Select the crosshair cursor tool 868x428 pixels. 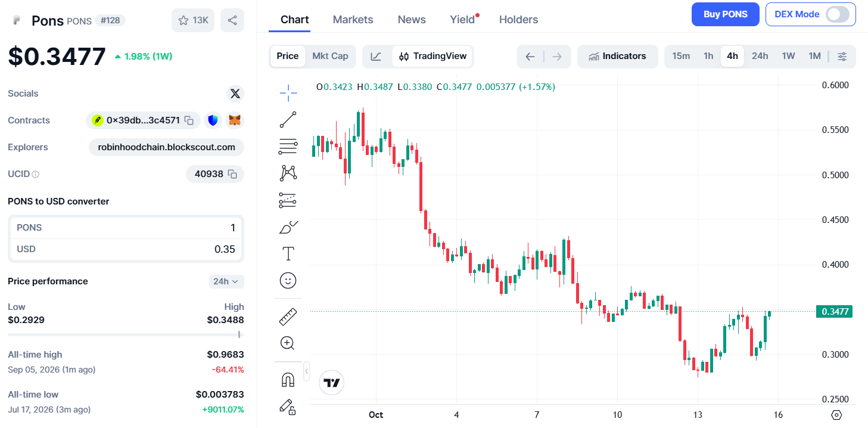pos(288,92)
